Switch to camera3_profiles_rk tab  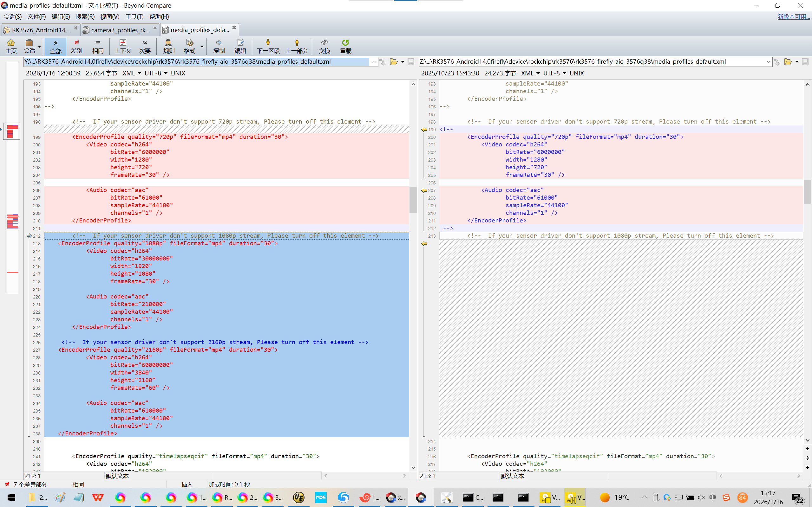pos(120,30)
